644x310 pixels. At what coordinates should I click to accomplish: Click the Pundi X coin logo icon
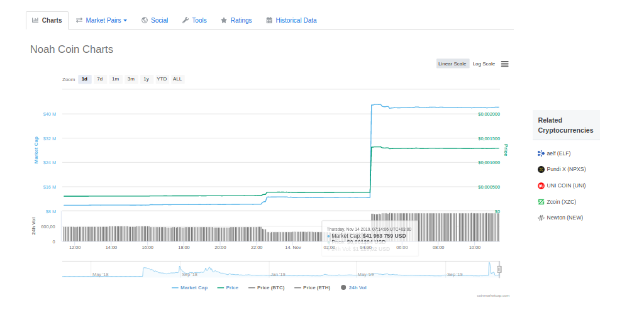click(x=541, y=169)
